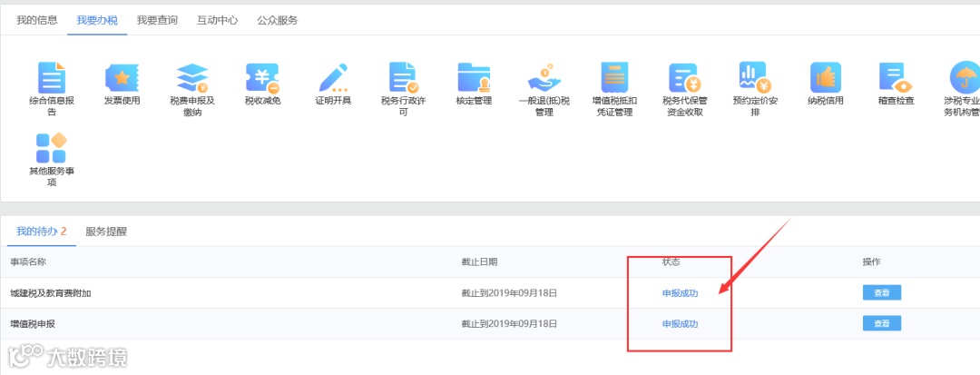Open 税务代保管资金收取 icon
This screenshot has width=980, height=375.
685,78
